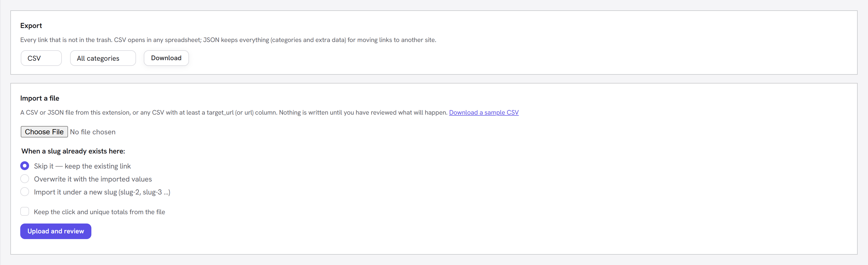Click the Download export button

pyautogui.click(x=166, y=58)
